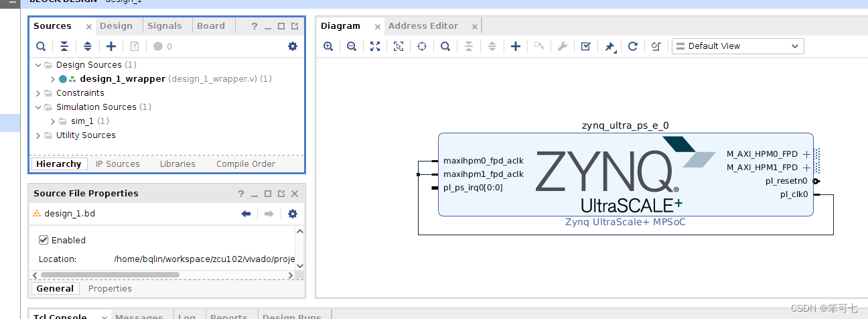Select design_1_wrapper in the source tree
868x319 pixels.
[123, 79]
